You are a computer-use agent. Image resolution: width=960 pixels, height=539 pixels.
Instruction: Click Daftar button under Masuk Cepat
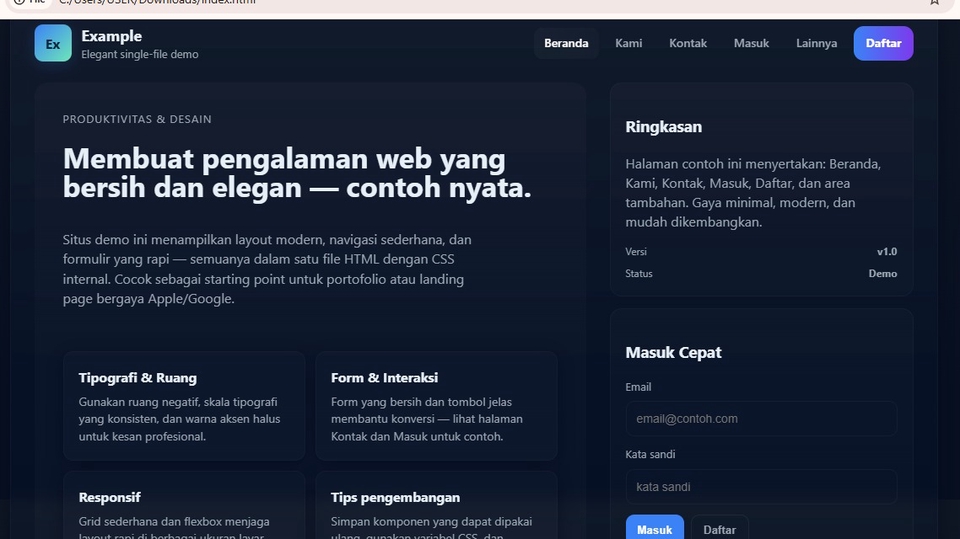[719, 529]
